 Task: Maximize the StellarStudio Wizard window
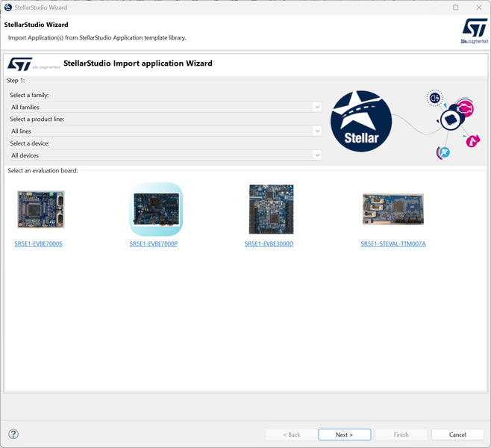(456, 7)
